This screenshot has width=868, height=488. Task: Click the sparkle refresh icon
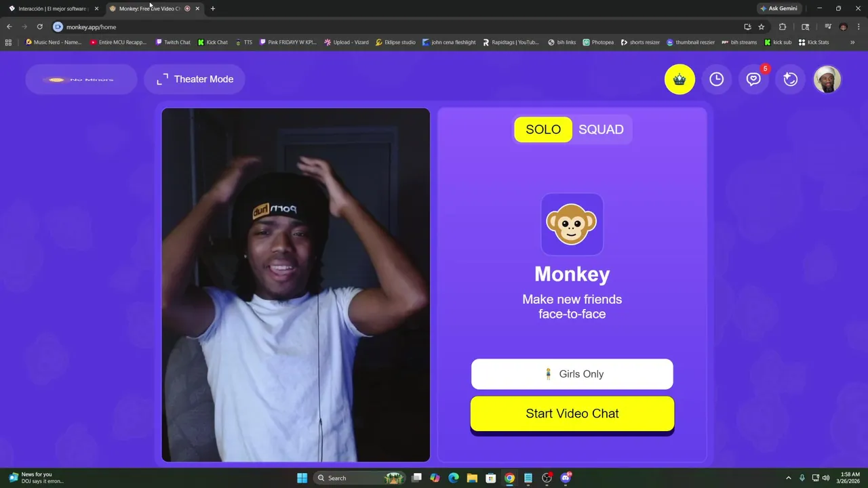tap(790, 79)
